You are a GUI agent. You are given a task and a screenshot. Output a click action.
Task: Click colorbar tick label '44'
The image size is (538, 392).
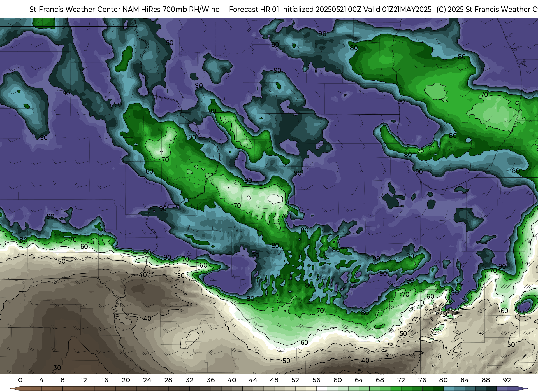[253, 380]
